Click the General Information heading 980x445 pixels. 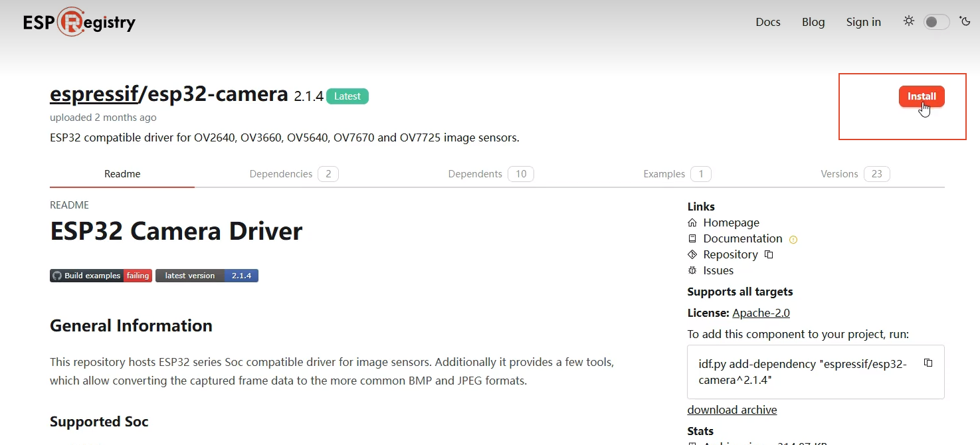tap(131, 325)
